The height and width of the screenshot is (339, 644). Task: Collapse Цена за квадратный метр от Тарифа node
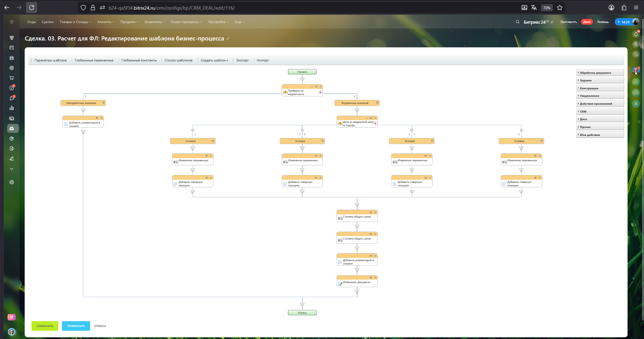tap(367, 118)
